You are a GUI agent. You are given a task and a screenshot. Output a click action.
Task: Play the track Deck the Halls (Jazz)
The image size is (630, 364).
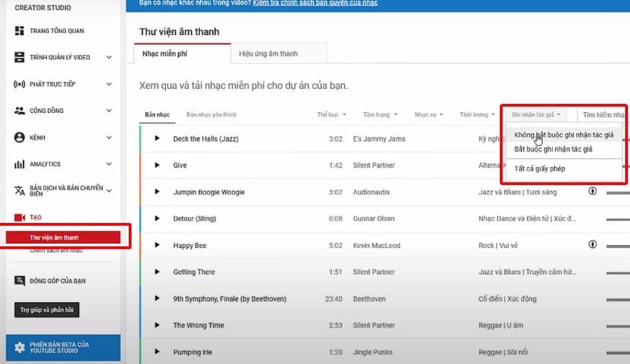pos(157,139)
